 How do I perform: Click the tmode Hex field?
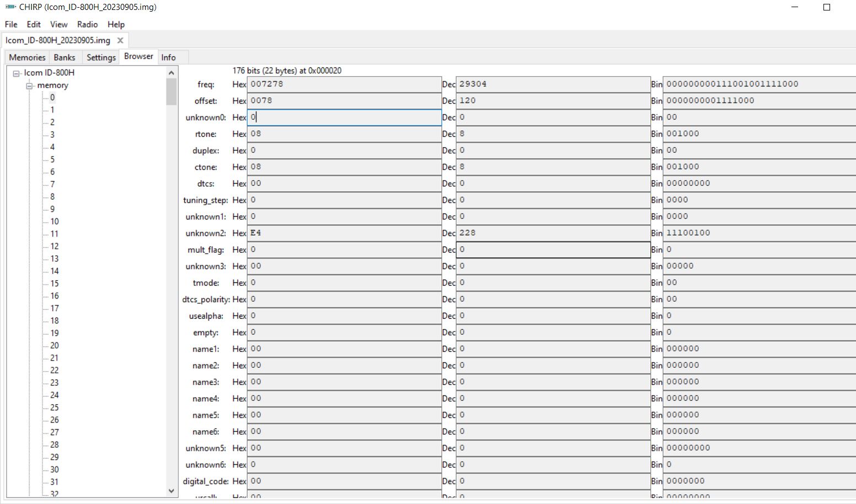tap(344, 283)
